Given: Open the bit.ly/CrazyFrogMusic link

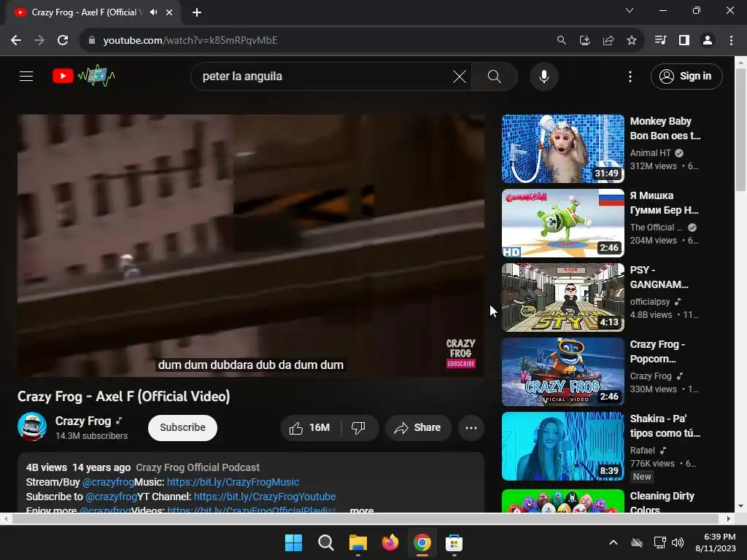Looking at the screenshot, I should click(x=233, y=482).
